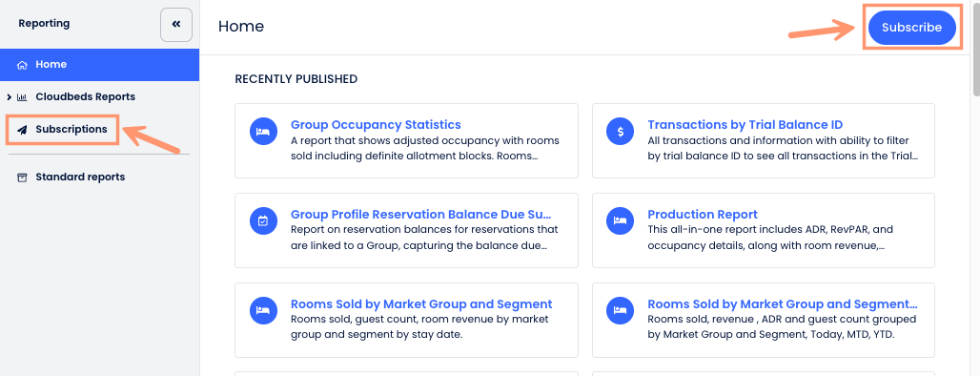Expand the Cloudbeds Reports tree arrow
Viewport: 980px width, 376px height.
click(x=9, y=97)
